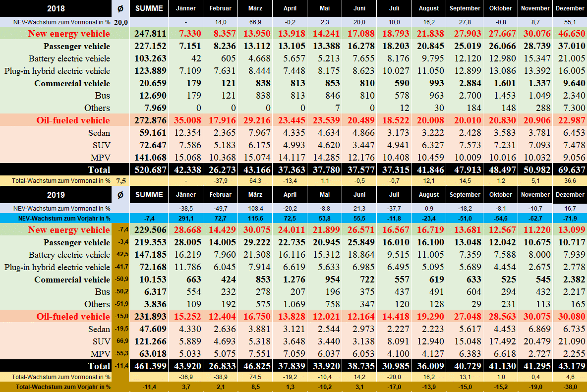The image size is (587, 392).
Task: Select the 2019 Battery electric sum 147.185
Action: click(150, 255)
